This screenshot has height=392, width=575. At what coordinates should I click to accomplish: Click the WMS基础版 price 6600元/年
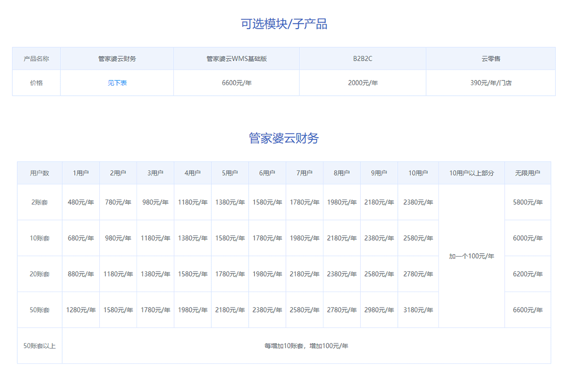pyautogui.click(x=237, y=83)
